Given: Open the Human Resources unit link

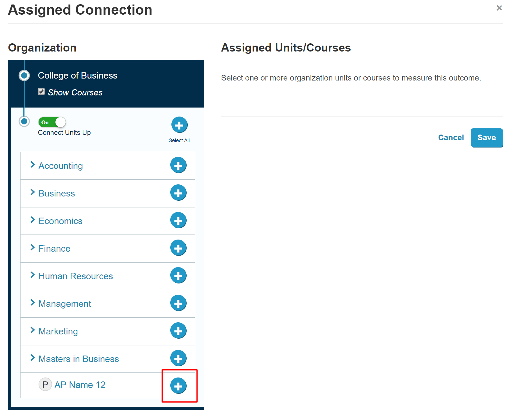Looking at the screenshot, I should [x=75, y=276].
